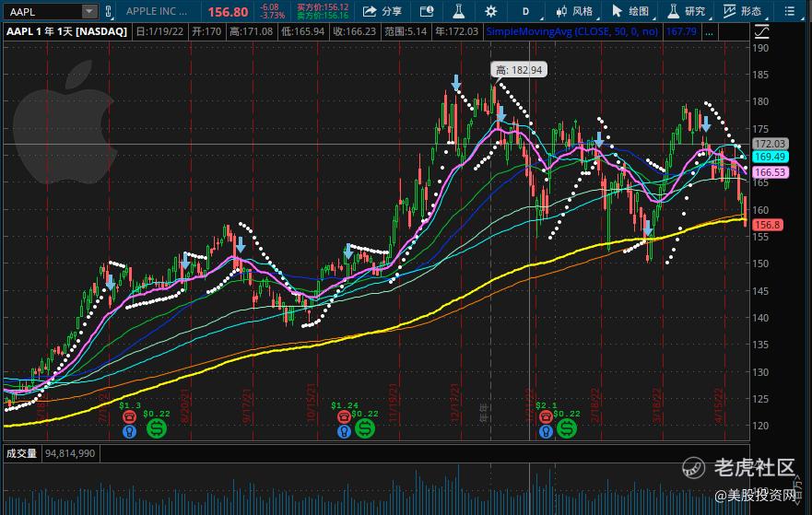This screenshot has height=515, width=812.
Task: Click the blue lightbulb icon below $1.24 earnings
Action: (344, 430)
